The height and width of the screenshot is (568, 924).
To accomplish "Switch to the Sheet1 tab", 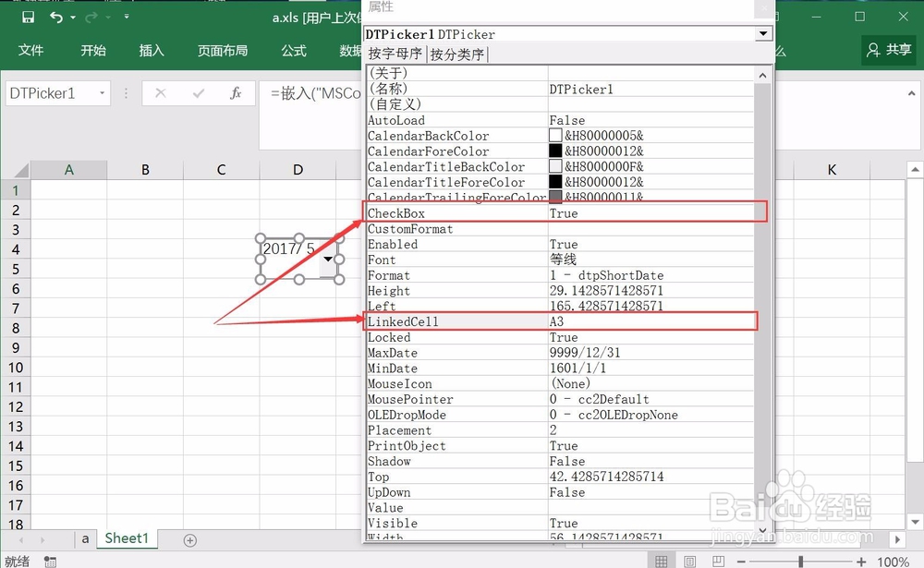I will click(127, 538).
